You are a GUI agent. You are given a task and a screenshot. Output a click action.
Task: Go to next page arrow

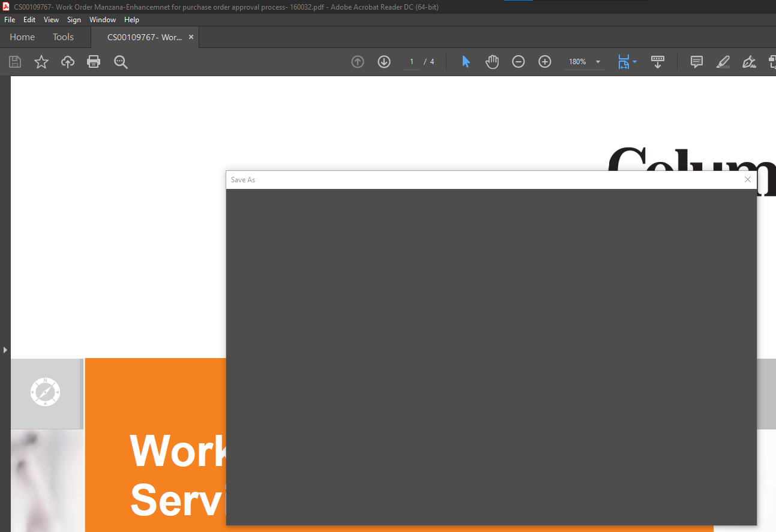(384, 62)
